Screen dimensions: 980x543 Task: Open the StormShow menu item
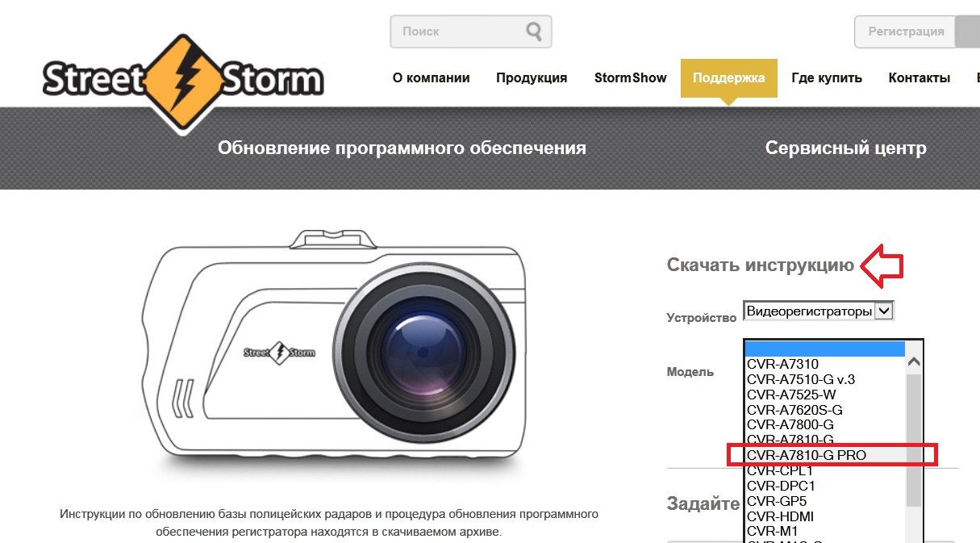click(x=631, y=78)
